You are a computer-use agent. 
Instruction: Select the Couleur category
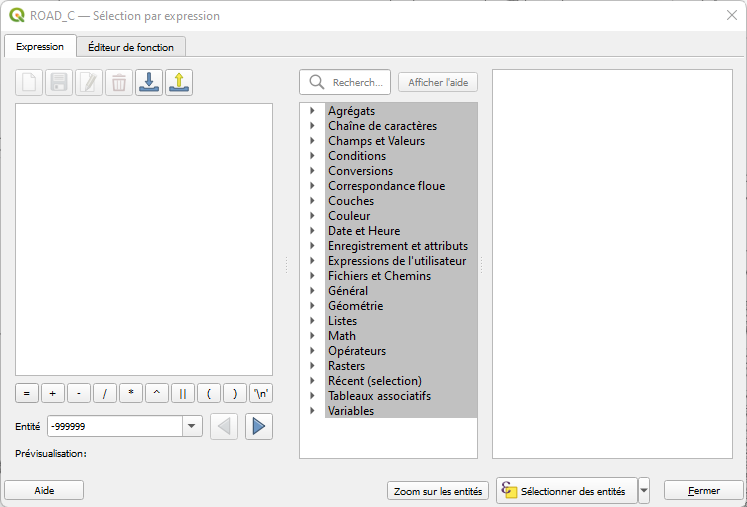click(349, 216)
